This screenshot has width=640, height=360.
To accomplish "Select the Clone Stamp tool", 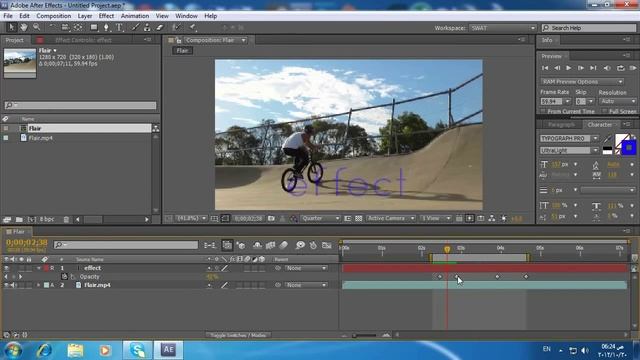I will coord(147,27).
